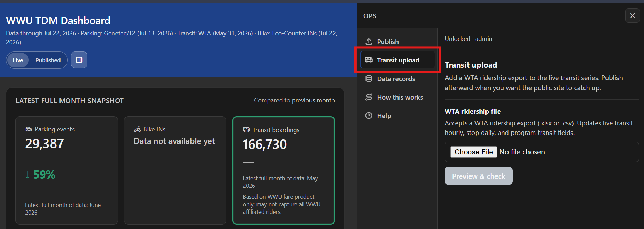Click the WWU fare product disclaimer note
The image size is (644, 229).
[283, 204]
